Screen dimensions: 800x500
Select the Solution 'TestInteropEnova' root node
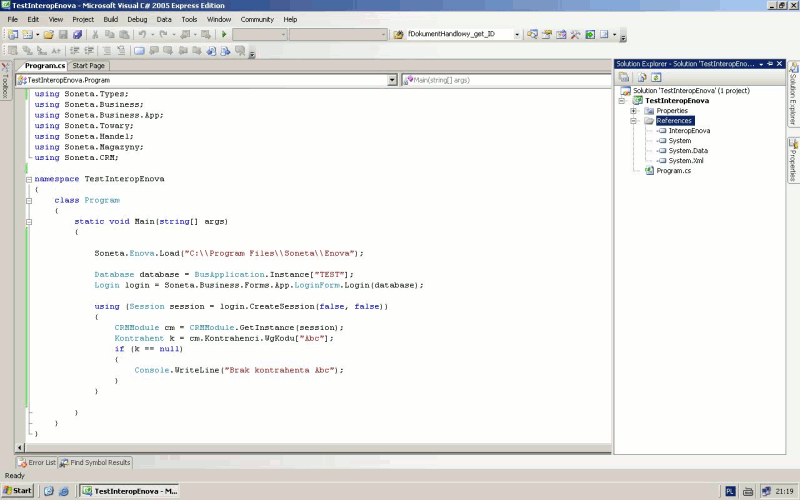pyautogui.click(x=691, y=91)
